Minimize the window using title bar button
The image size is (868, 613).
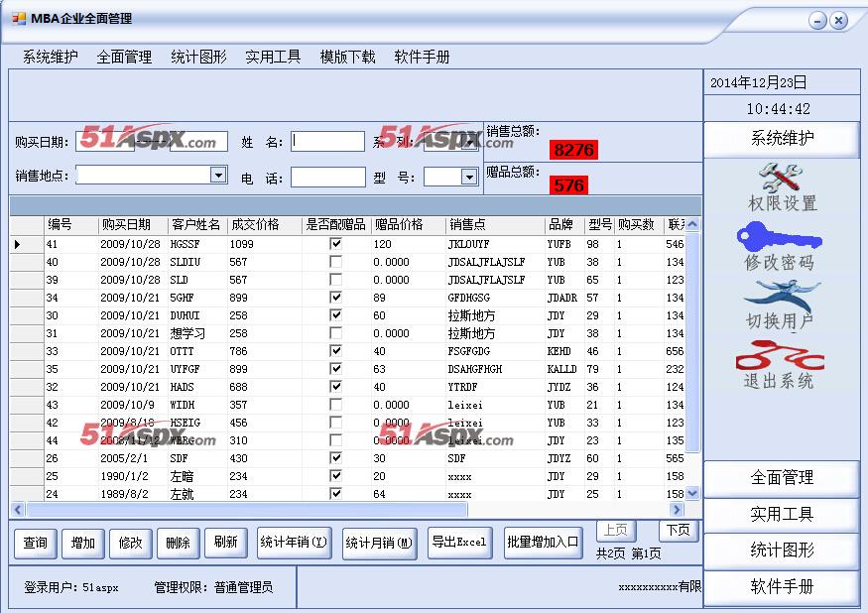[817, 20]
